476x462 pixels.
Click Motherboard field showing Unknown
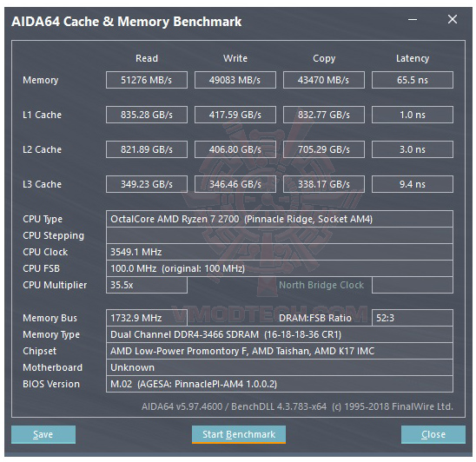click(280, 367)
